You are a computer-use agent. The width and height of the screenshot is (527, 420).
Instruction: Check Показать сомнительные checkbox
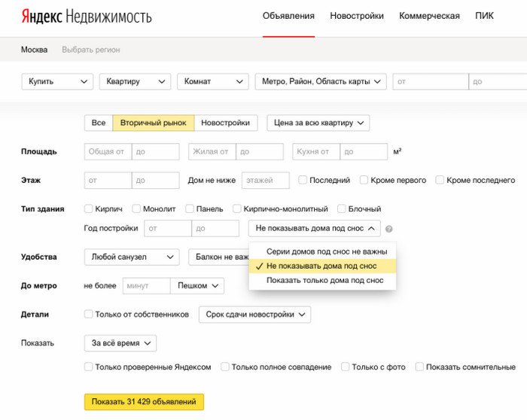[x=419, y=367]
